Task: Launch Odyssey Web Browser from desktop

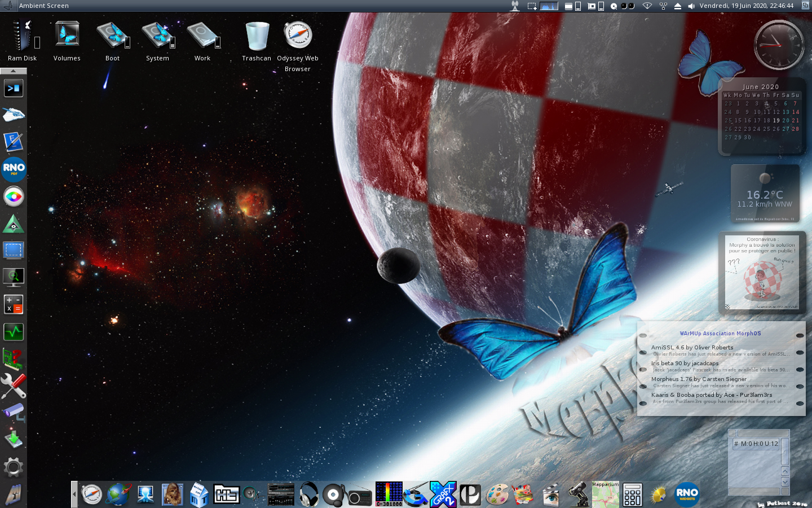Action: 298,35
